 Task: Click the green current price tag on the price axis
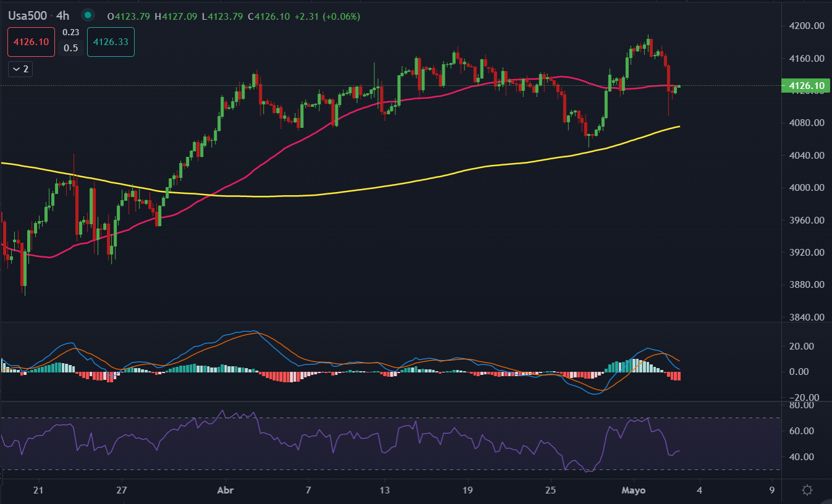pos(803,85)
